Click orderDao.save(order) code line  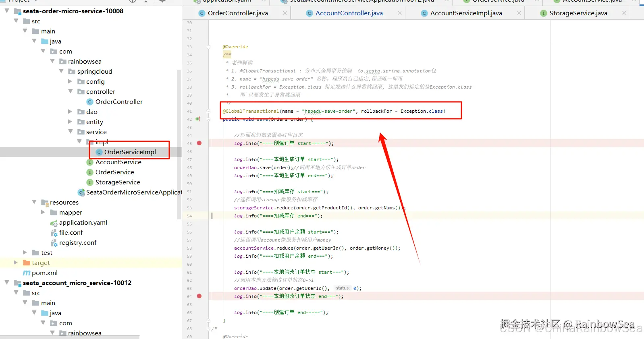(300, 167)
